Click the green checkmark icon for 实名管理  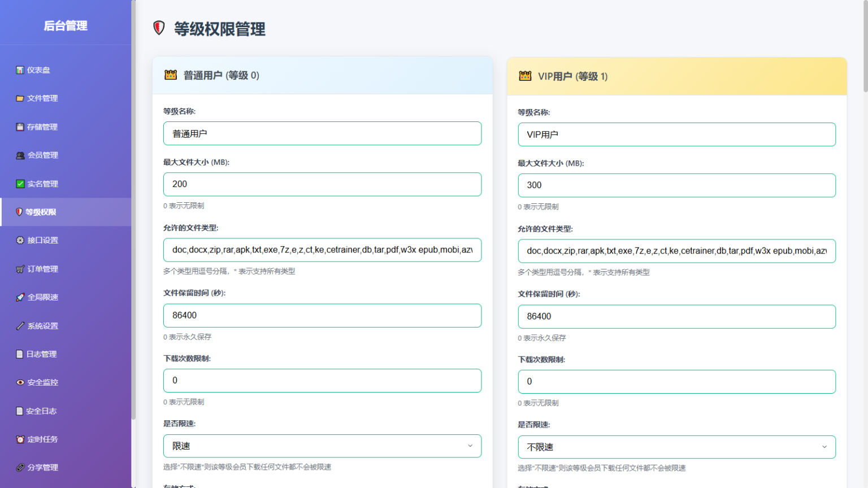click(20, 184)
